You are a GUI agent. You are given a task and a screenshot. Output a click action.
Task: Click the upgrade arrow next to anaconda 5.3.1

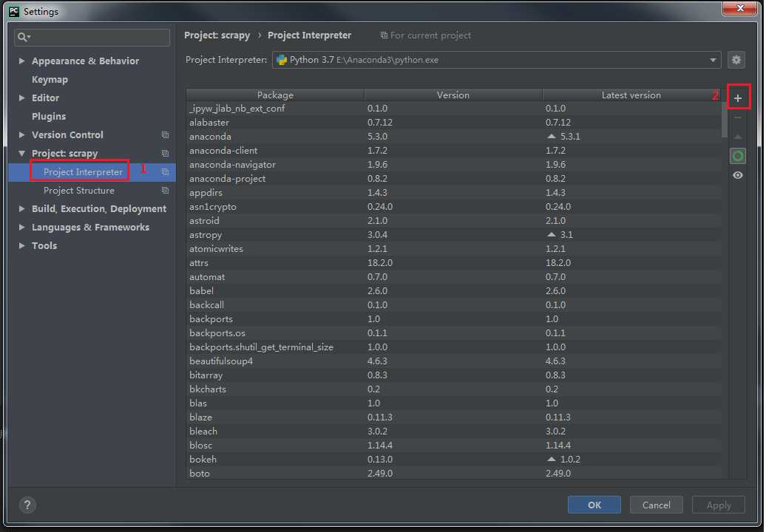[552, 136]
